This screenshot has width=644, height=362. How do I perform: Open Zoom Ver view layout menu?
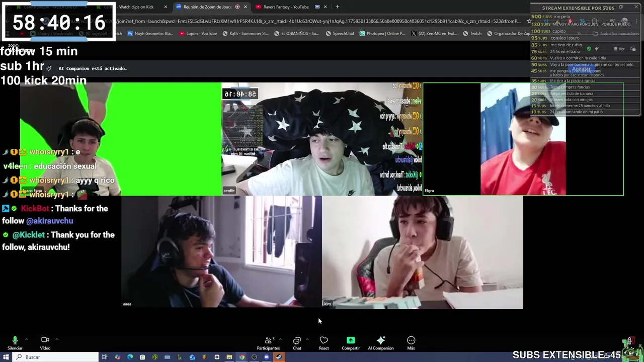click(x=619, y=49)
